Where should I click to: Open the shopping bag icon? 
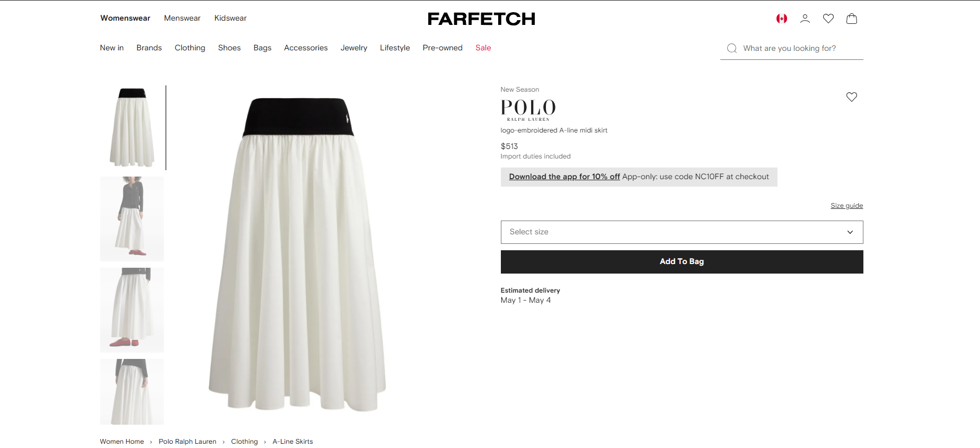(x=851, y=19)
